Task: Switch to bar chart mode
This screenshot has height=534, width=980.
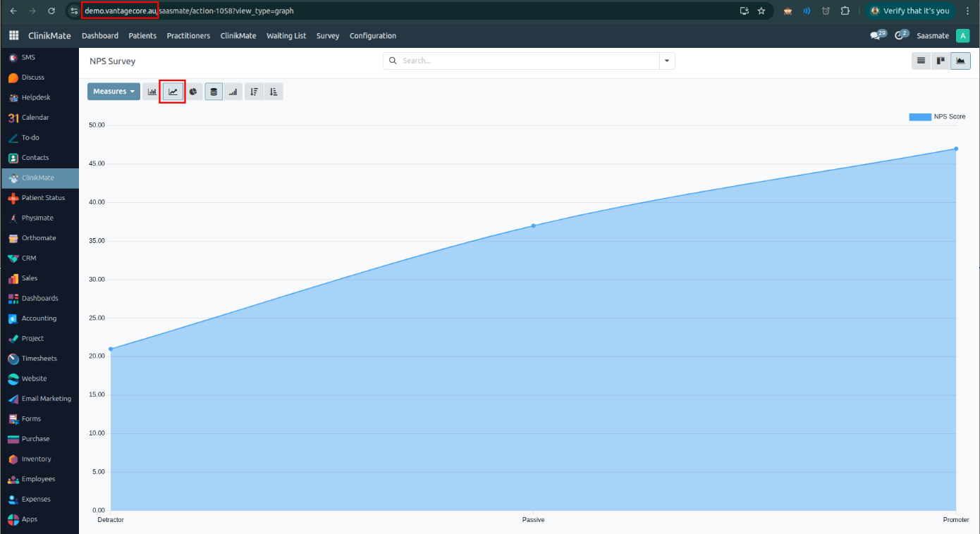Action: pyautogui.click(x=152, y=92)
